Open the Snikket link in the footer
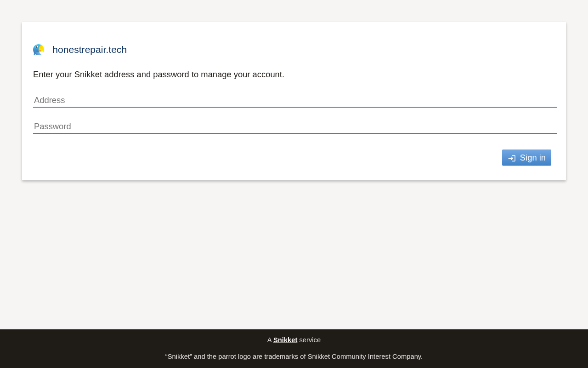The image size is (588, 368). coord(285,340)
